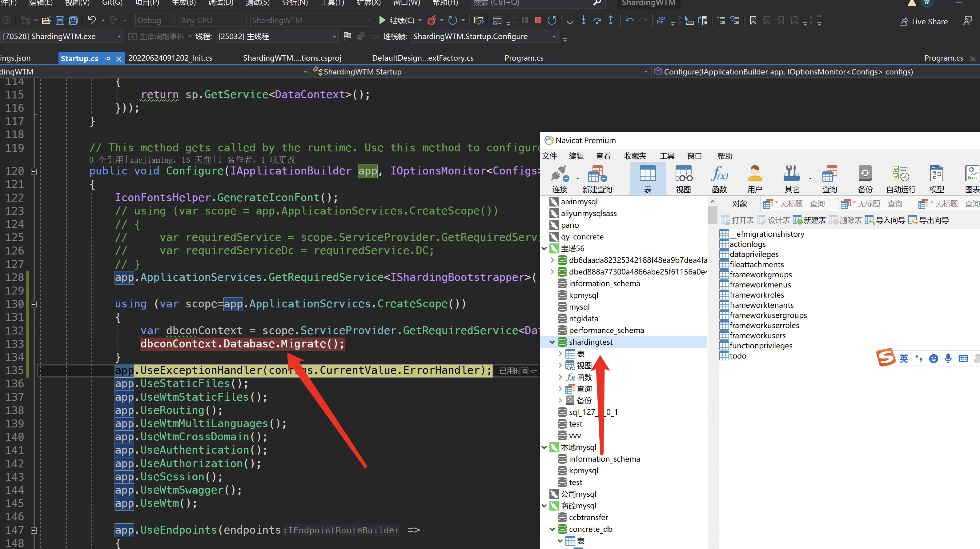Toggle a bookmark on the current line
980x549 pixels.
click(753, 20)
